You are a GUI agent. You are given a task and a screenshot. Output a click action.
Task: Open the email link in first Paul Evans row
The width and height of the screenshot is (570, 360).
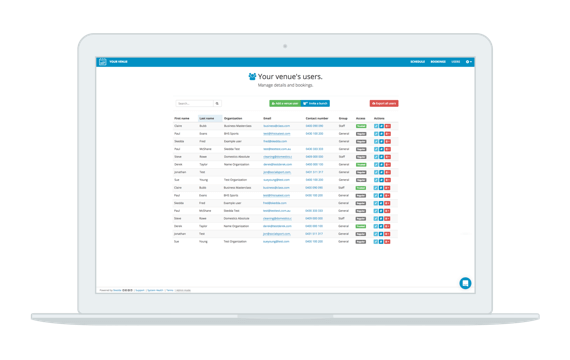click(277, 134)
